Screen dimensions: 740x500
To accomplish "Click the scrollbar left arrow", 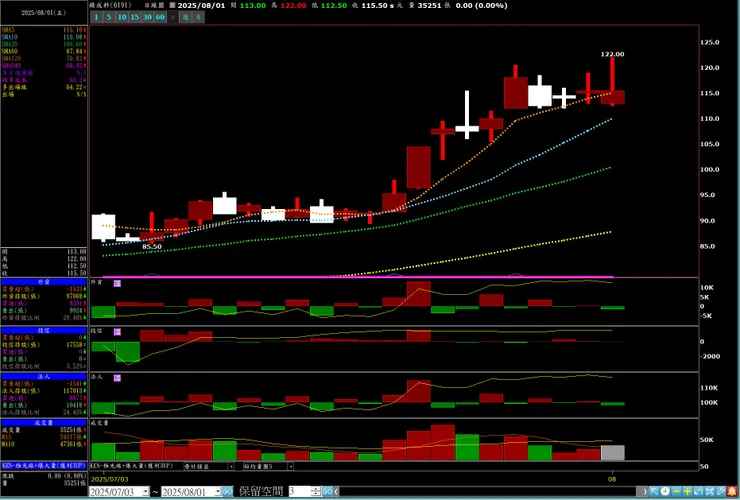I will pos(336,492).
